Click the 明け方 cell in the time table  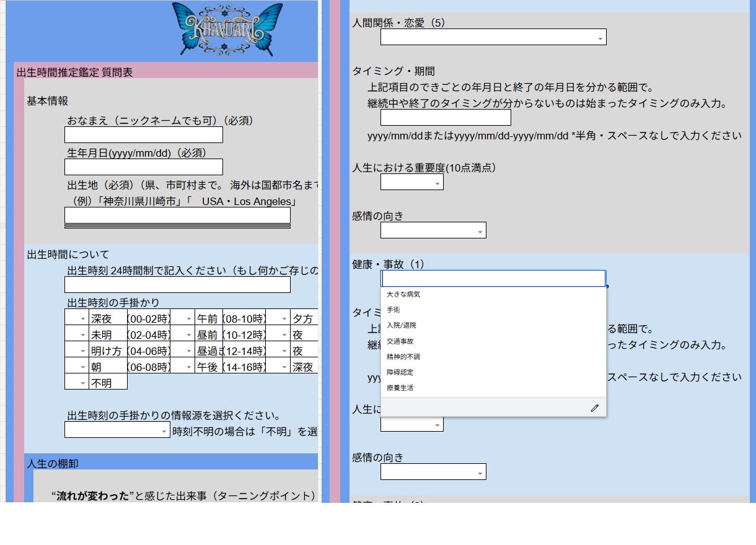pyautogui.click(x=108, y=351)
